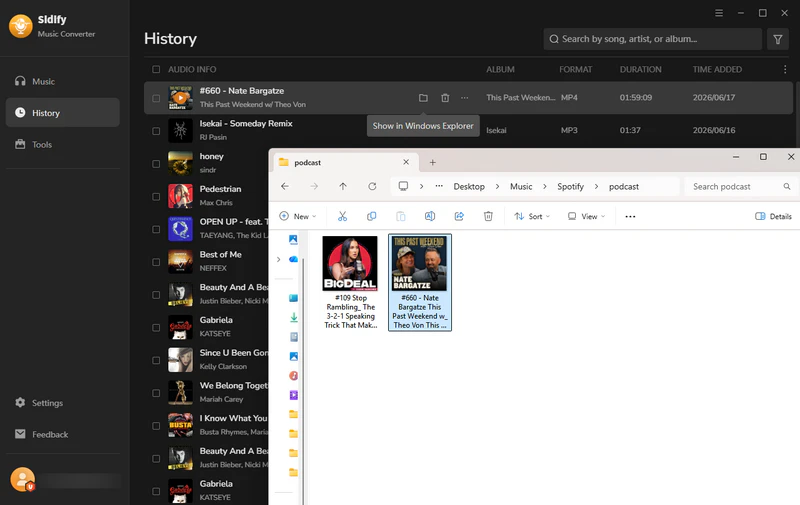
Task: Toggle the select-all checkbox next to AUDIO INFO
Action: click(156, 69)
